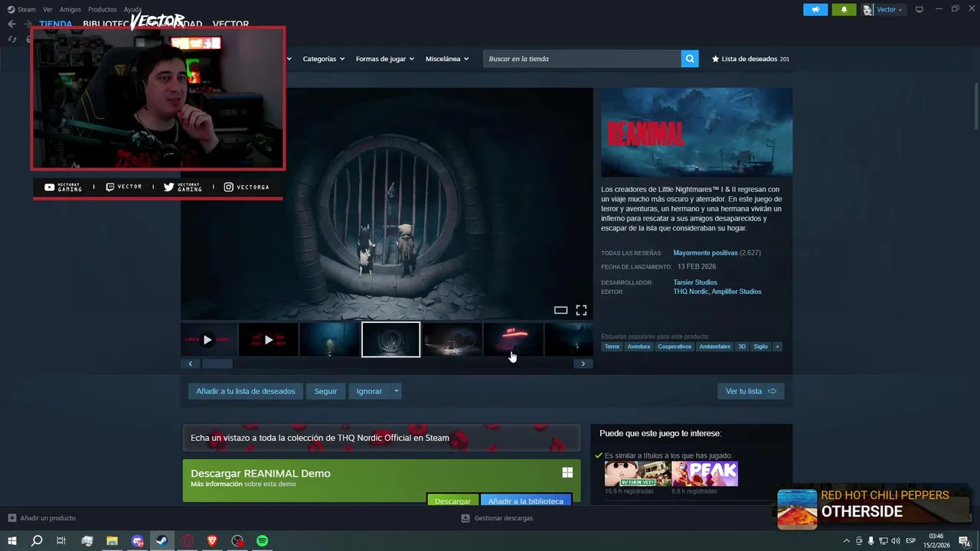Click the 3D tag
This screenshot has width=980, height=551.
(x=742, y=347)
